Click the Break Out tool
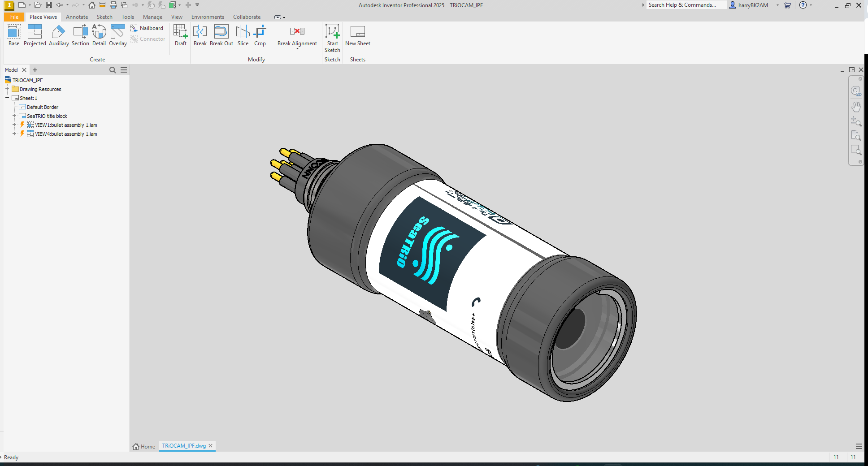868x466 pixels. [221, 35]
